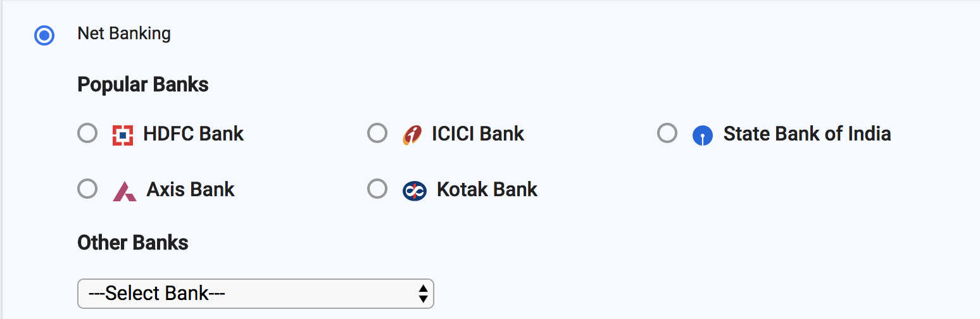This screenshot has width=980, height=319.
Task: Choose the HDFC Bank radio option
Action: tap(87, 134)
